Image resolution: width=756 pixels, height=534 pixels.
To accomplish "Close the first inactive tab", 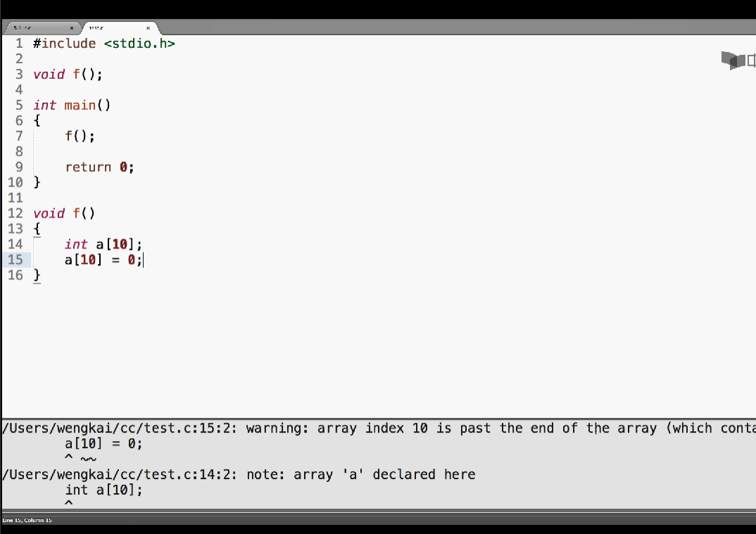I will [x=71, y=28].
